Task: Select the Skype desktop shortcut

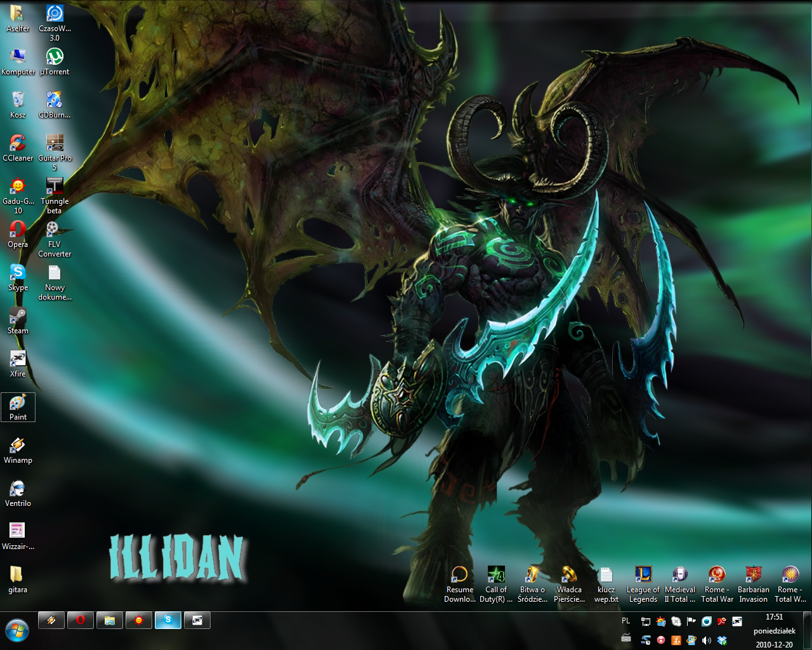Action: (x=18, y=278)
